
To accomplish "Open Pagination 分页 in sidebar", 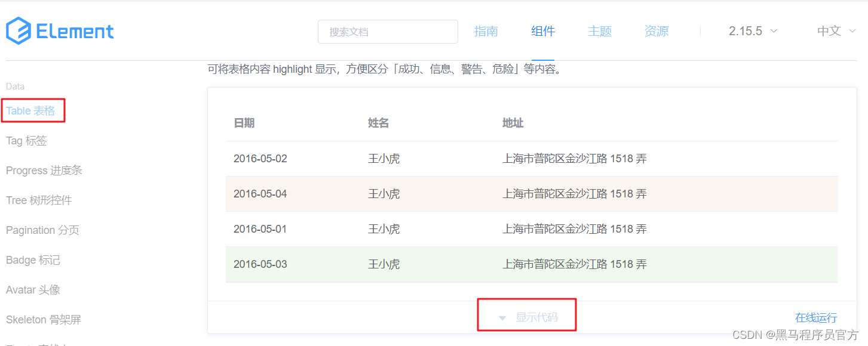I will 42,230.
